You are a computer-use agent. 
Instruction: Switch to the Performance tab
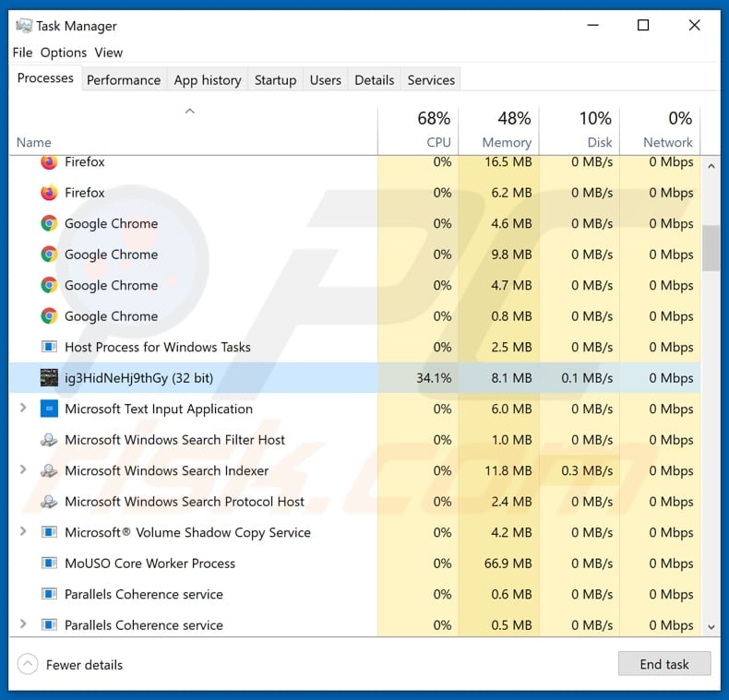[124, 80]
